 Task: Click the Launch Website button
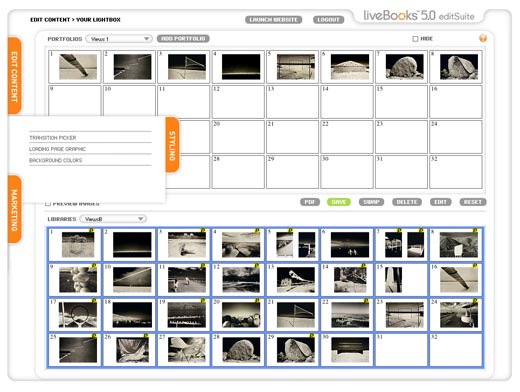273,20
